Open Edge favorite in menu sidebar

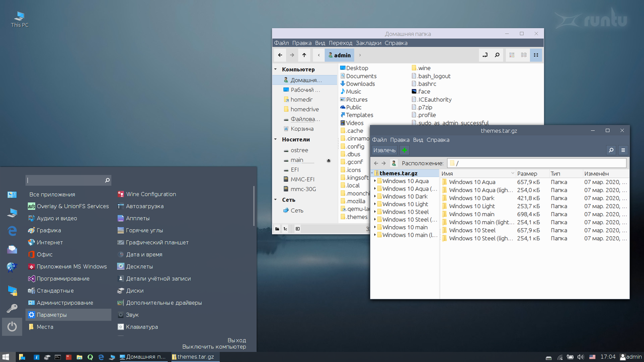pyautogui.click(x=12, y=231)
